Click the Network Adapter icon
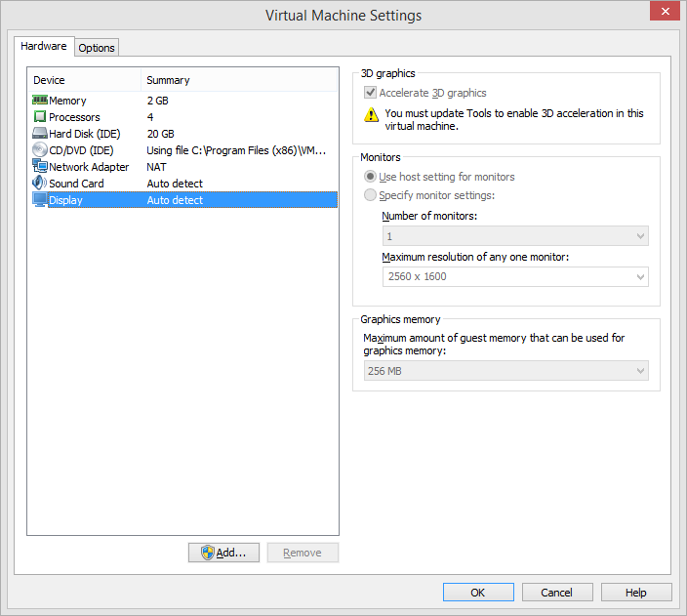Screen dimensions: 687x616 [40, 167]
